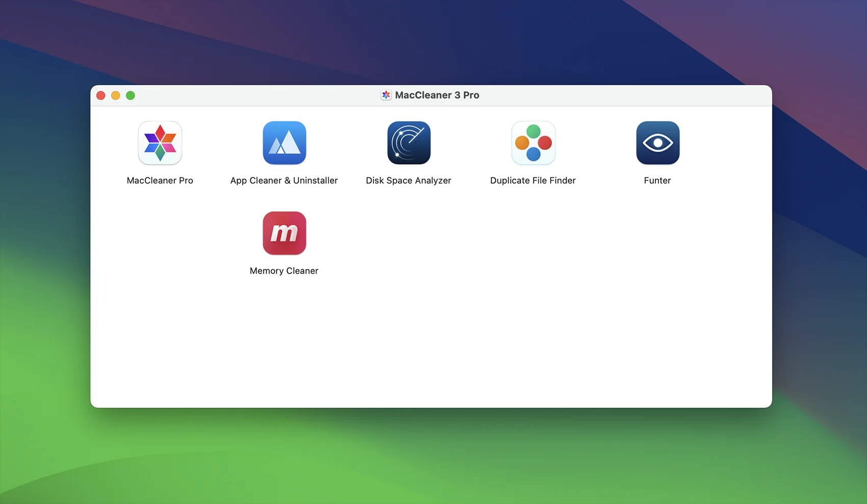This screenshot has height=504, width=867.
Task: Select the "App Cleaner & Uninstaller" label
Action: [x=284, y=180]
